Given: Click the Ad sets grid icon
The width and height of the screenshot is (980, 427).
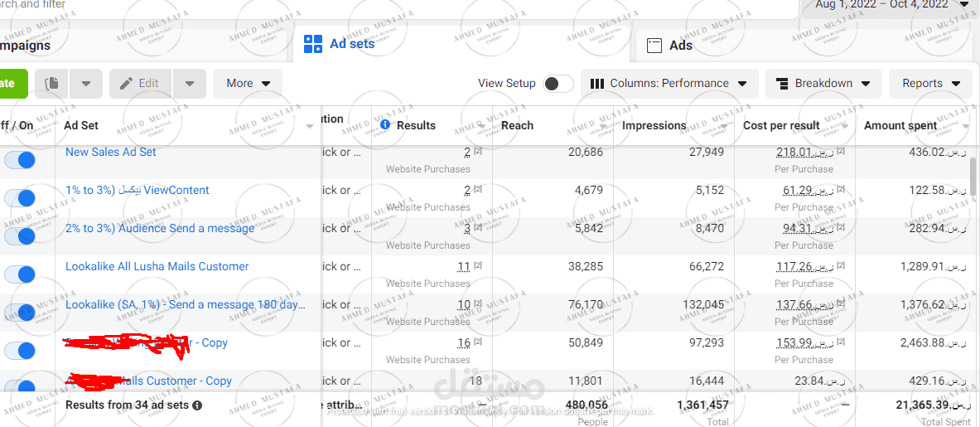Looking at the screenshot, I should tap(312, 44).
